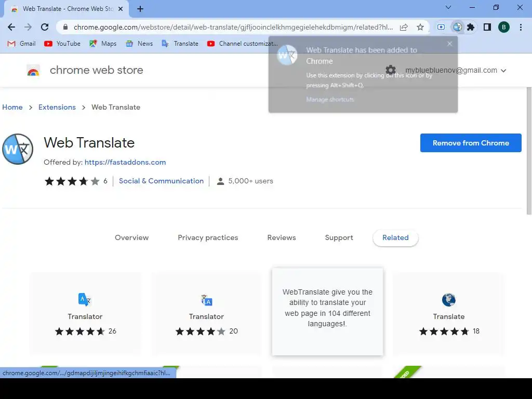Reload the current page
The height and width of the screenshot is (399, 532).
[45, 27]
